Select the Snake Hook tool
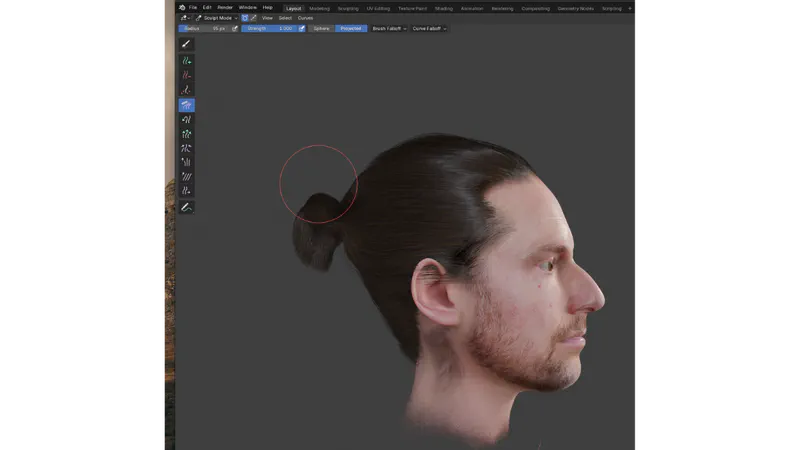Screen dimensions: 800x450 pos(186,119)
